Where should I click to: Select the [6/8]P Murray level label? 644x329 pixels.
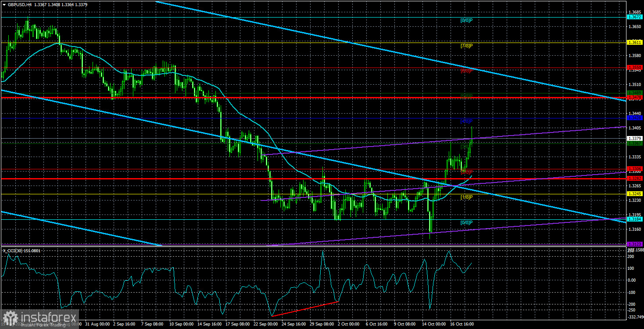click(x=467, y=71)
